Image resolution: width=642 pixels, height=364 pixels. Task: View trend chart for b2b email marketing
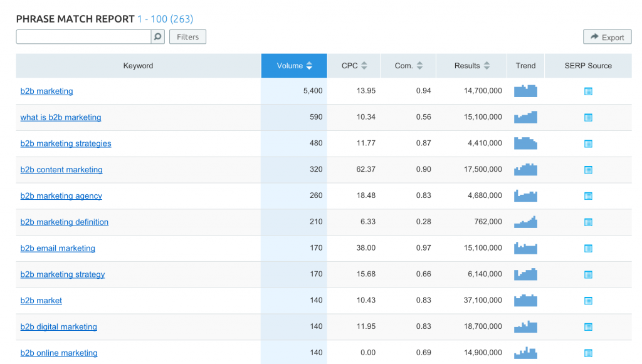526,248
